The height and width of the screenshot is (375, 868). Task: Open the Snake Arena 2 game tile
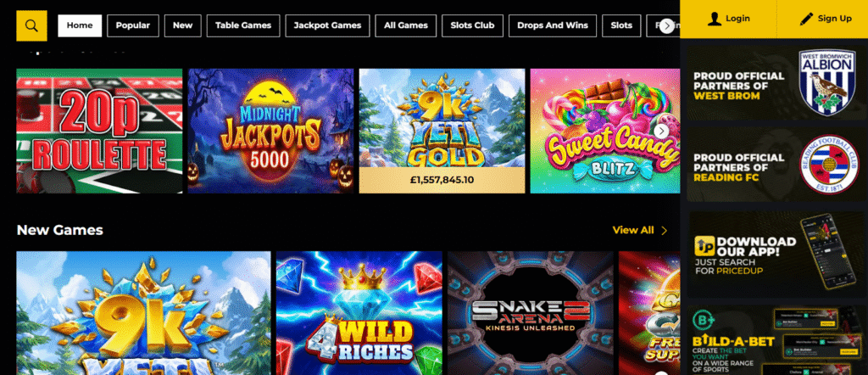coord(531,313)
